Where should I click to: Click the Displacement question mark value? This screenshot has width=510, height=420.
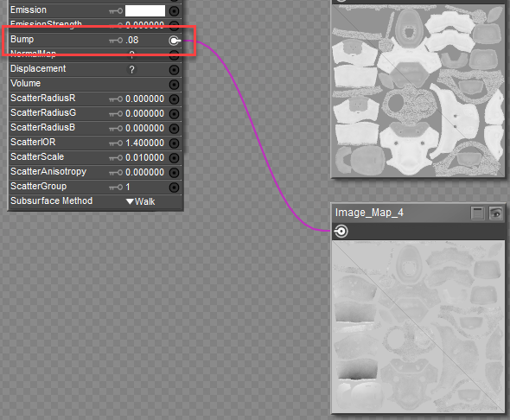pos(131,69)
